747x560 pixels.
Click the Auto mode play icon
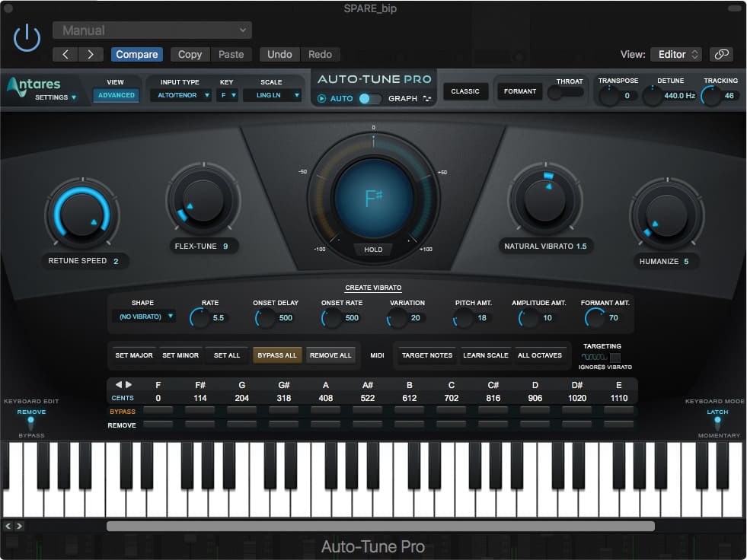[321, 99]
